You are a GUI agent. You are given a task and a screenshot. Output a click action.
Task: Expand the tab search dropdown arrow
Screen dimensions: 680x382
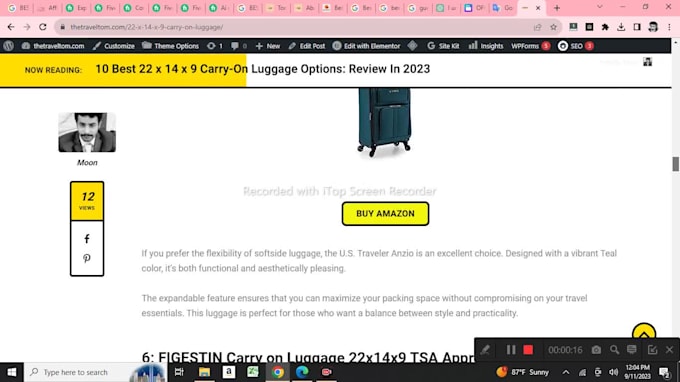600,7
